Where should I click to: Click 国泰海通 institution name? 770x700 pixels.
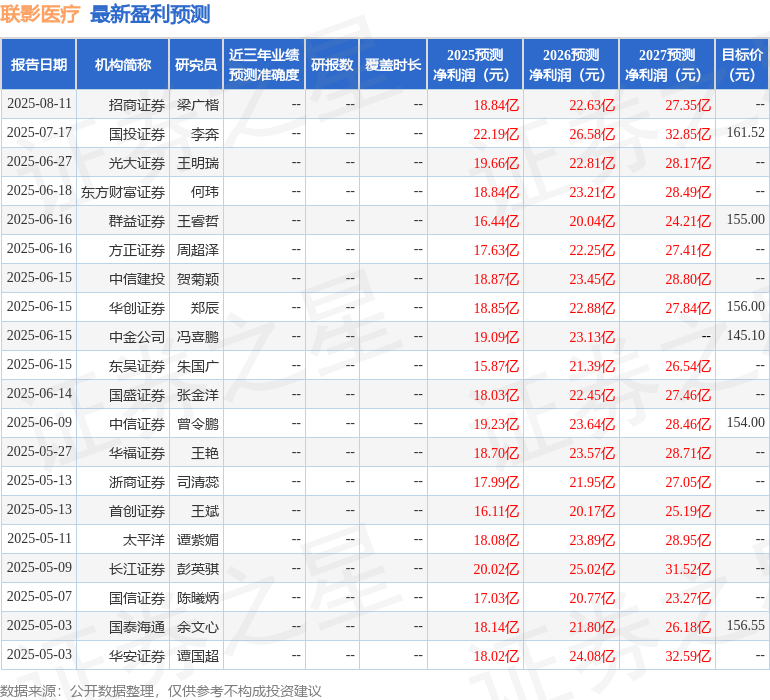[137, 627]
